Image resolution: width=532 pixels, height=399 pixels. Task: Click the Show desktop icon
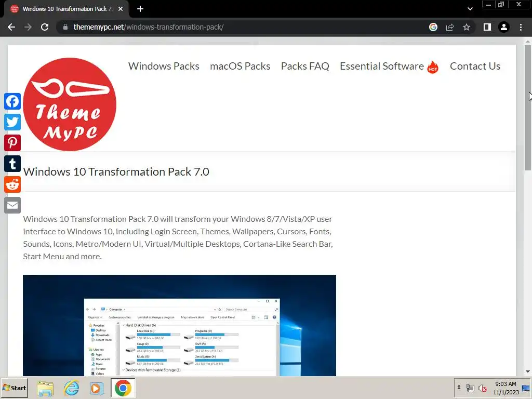click(526, 388)
